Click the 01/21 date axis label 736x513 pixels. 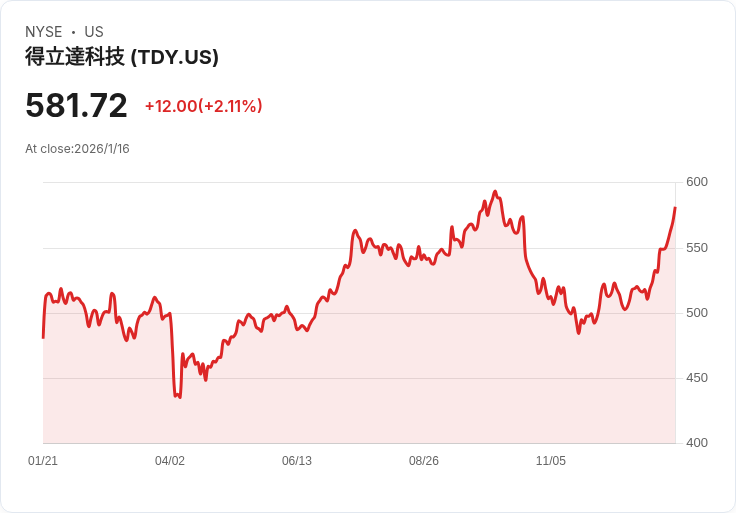point(43,461)
